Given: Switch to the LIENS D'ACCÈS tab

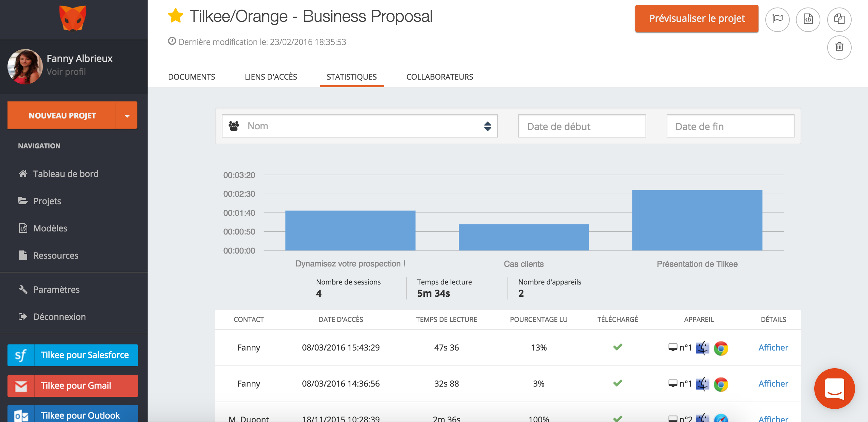Looking at the screenshot, I should tap(271, 77).
